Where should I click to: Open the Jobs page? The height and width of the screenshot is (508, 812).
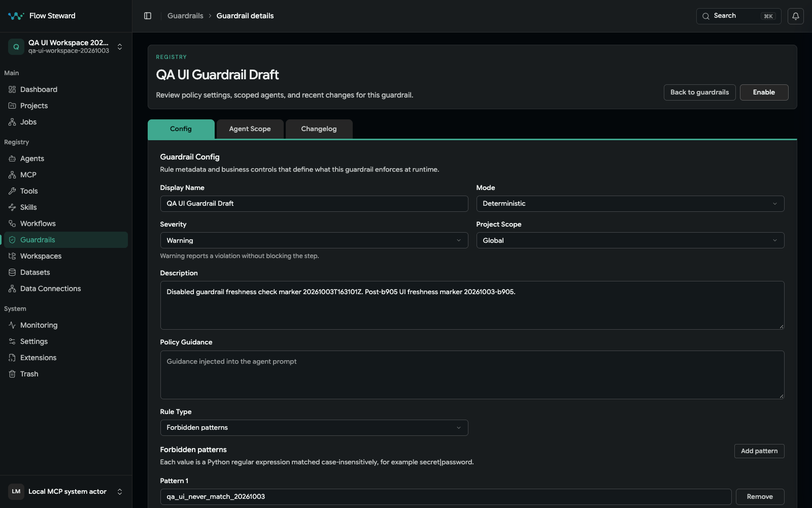[66, 122]
